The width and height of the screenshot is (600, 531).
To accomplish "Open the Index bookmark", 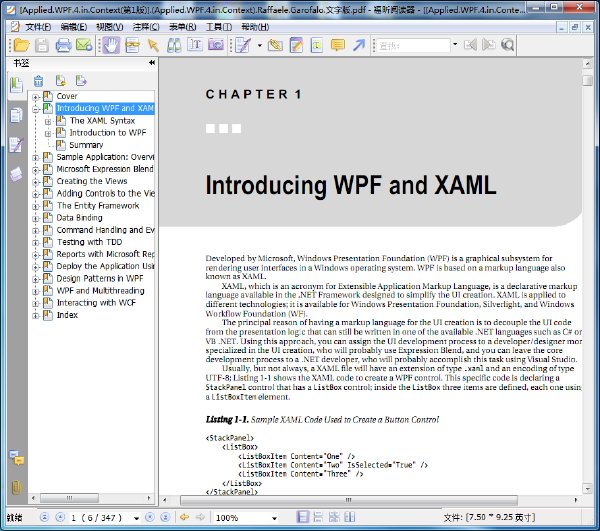I will pos(67,315).
